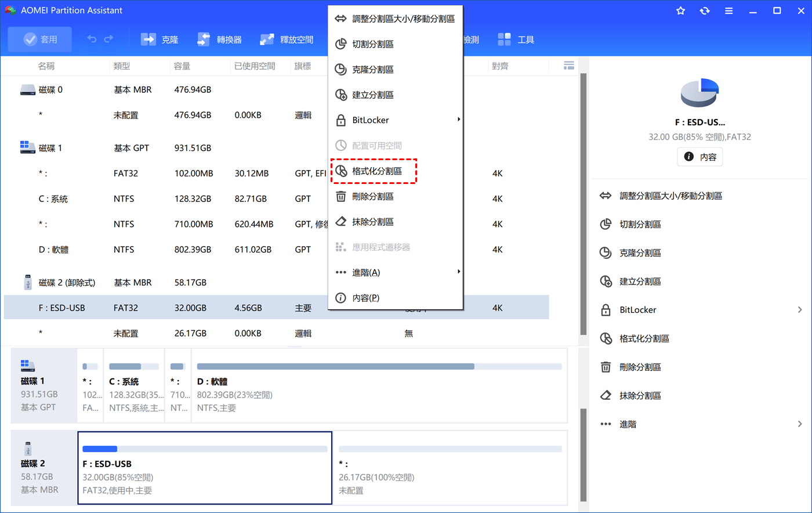The height and width of the screenshot is (513, 812).
Task: Expand the BitLocker submenu in context menu
Action: 396,120
